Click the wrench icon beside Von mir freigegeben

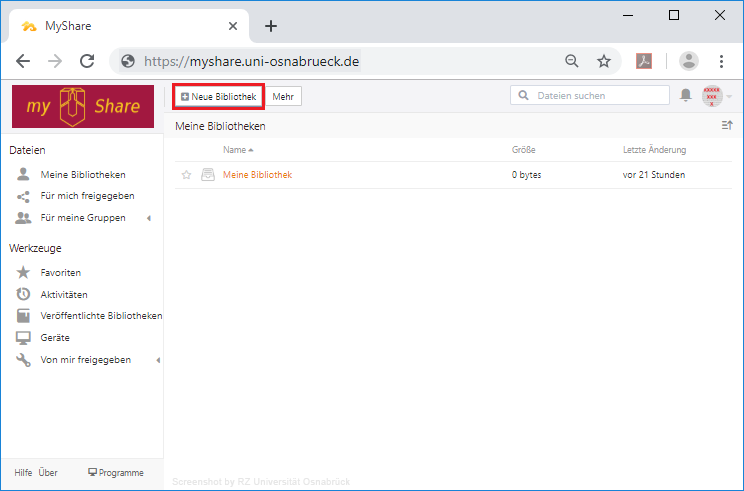[23, 360]
